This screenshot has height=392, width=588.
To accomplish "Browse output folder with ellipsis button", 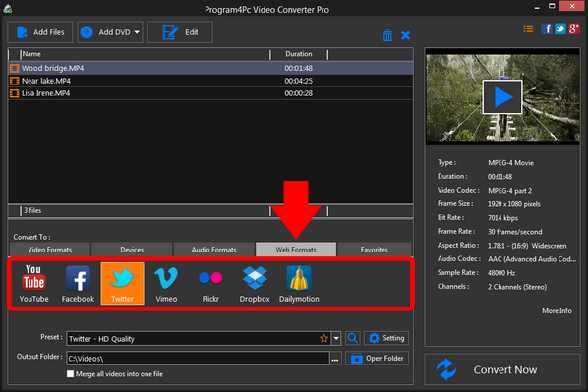I will 335,359.
